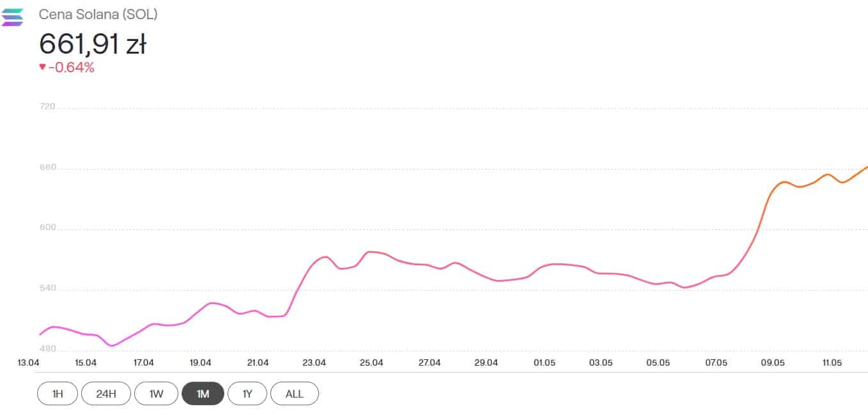Click the 480 price axis label
The width and height of the screenshot is (868, 420).
click(47, 350)
